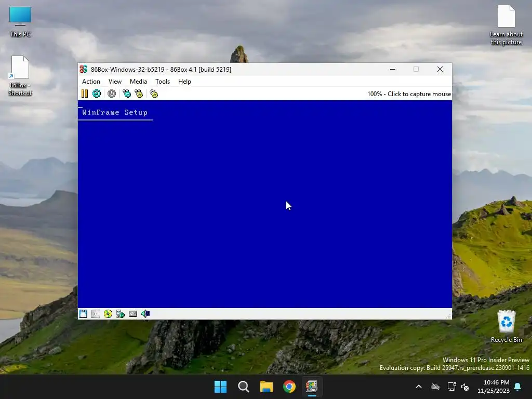Click the dotted empty drive status icon
Screen dimensions: 532x399
pyautogui.click(x=96, y=314)
